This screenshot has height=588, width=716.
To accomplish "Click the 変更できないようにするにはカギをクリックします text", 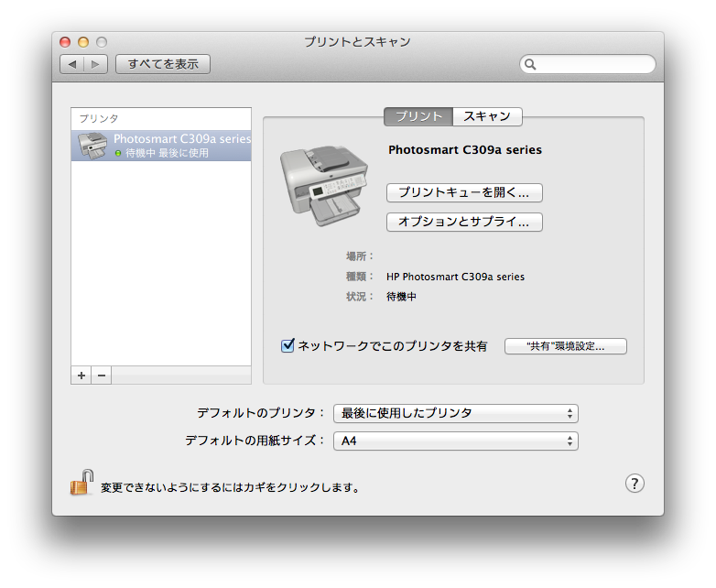I will 230,487.
